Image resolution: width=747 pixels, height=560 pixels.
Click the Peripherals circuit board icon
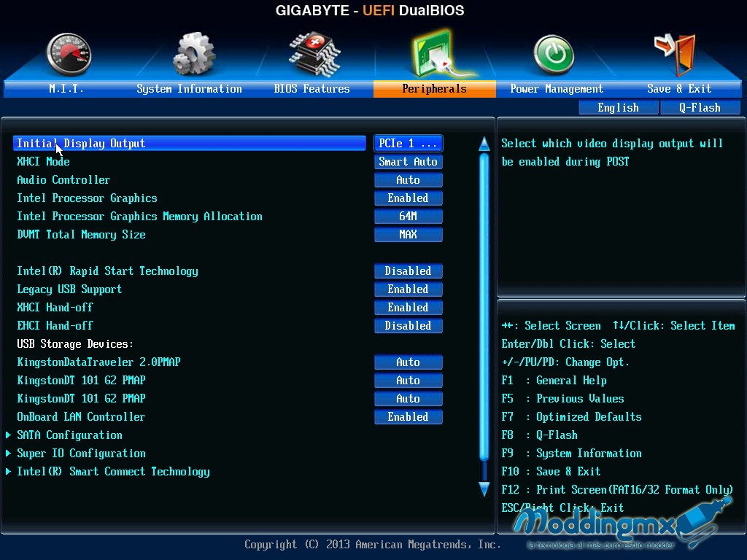point(441,53)
